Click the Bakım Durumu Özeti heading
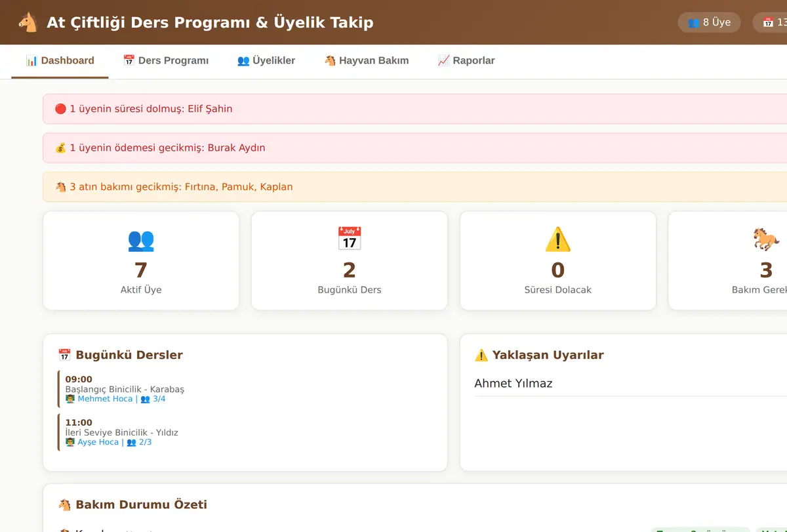This screenshot has width=787, height=532. coord(132,504)
